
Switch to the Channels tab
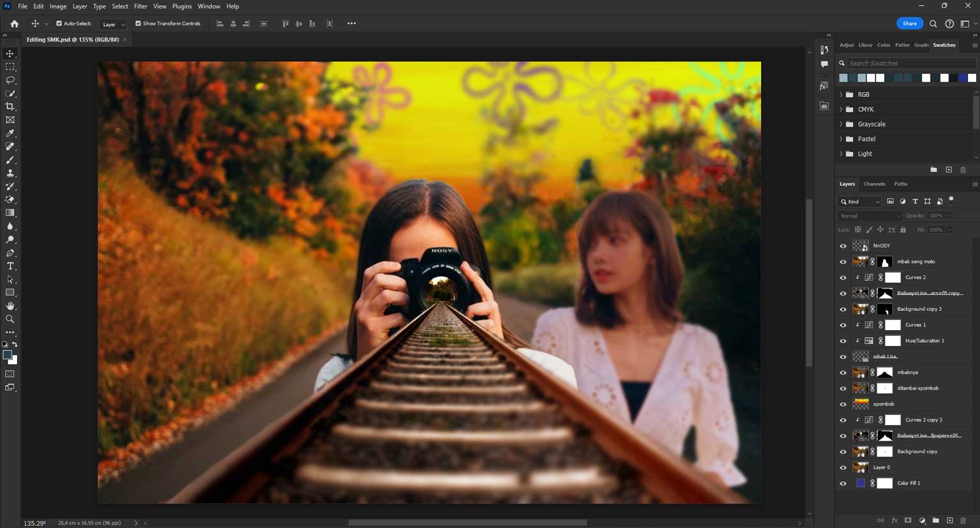[x=874, y=184]
